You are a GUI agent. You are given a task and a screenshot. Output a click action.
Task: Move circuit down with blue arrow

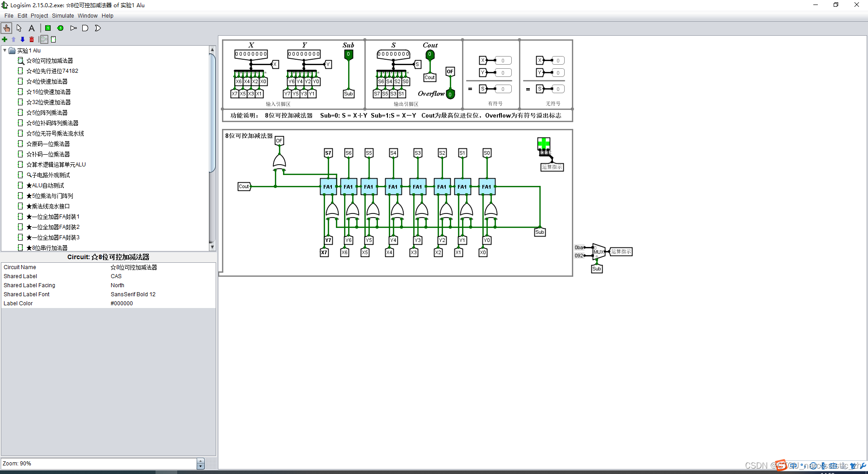(23, 39)
